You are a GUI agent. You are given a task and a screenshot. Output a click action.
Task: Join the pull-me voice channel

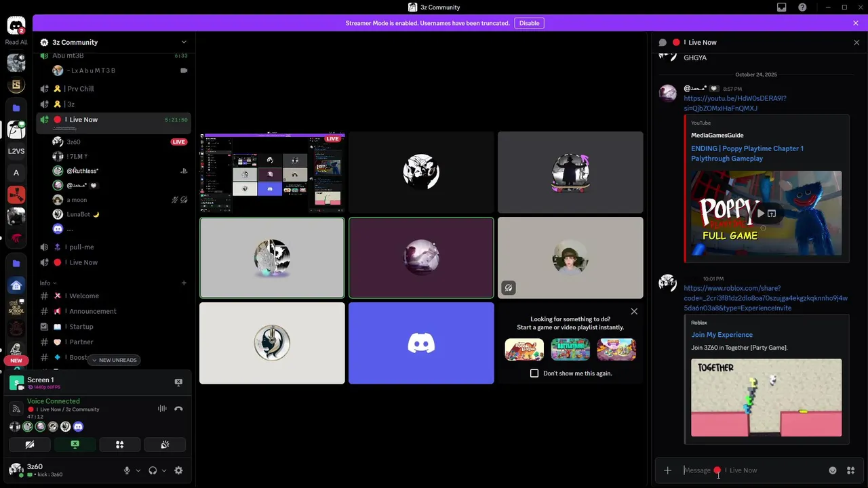(113, 247)
